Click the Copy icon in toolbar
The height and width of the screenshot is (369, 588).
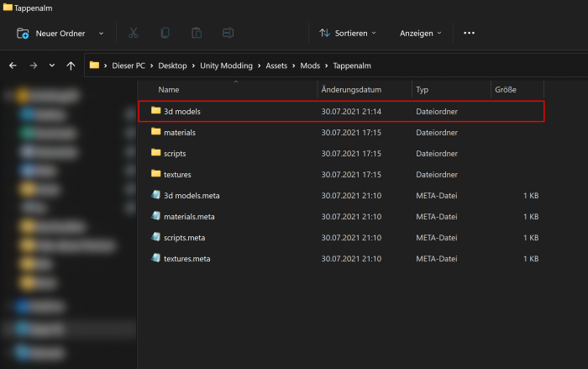coord(165,33)
